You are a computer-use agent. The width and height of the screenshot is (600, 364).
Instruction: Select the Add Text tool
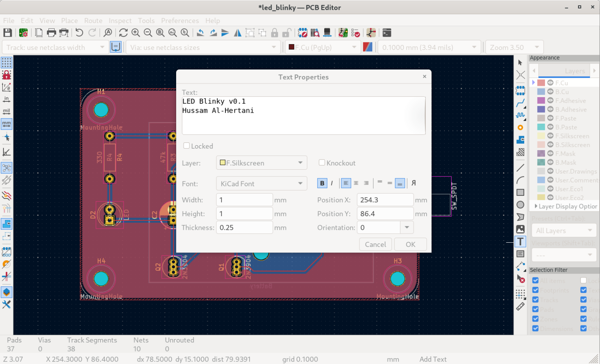pos(520,241)
